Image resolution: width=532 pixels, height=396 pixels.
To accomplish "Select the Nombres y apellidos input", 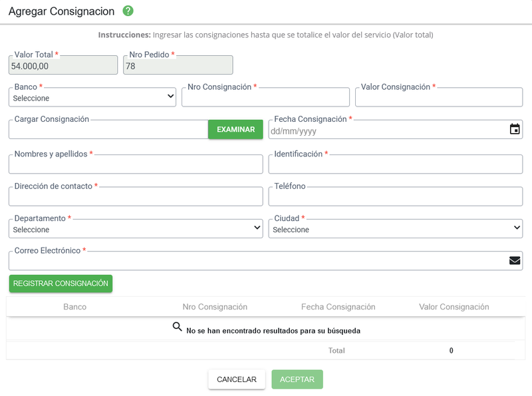I will 136,164.
